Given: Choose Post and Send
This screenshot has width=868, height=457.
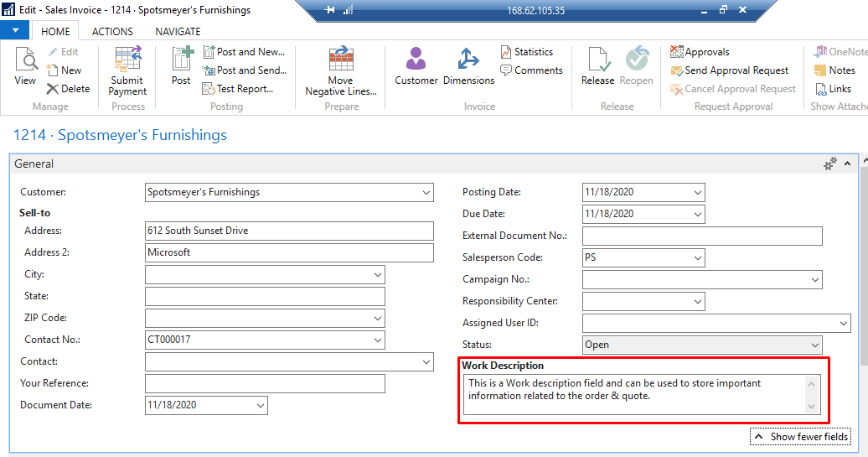Looking at the screenshot, I should [x=245, y=70].
